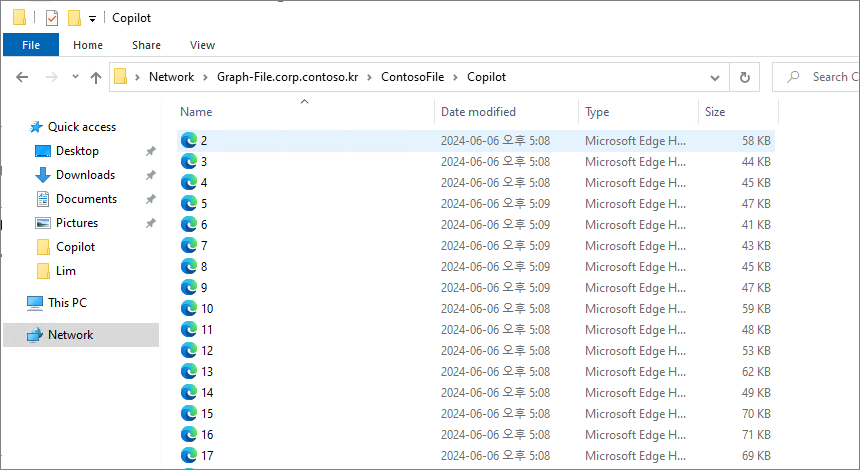The image size is (860, 470).
Task: Expand chevron after ContosoFile in address bar
Action: 456,77
